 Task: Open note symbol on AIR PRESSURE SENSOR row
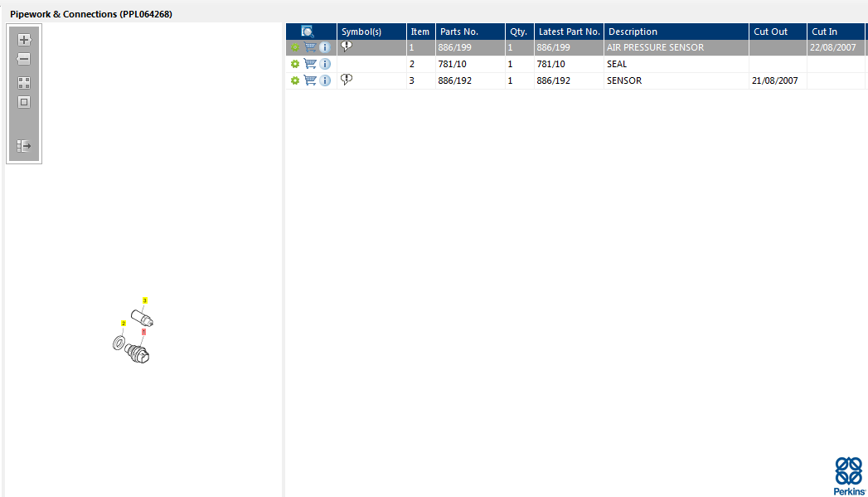(347, 46)
